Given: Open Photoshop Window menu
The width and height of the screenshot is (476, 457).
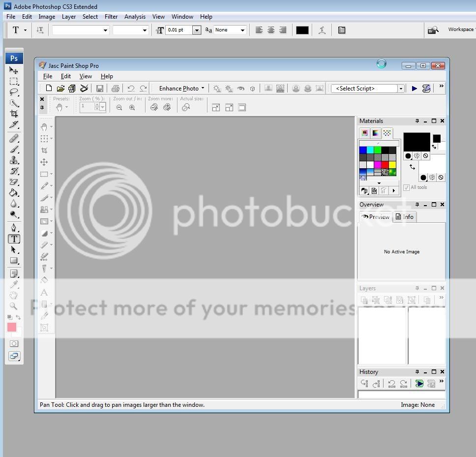Looking at the screenshot, I should pyautogui.click(x=182, y=17).
